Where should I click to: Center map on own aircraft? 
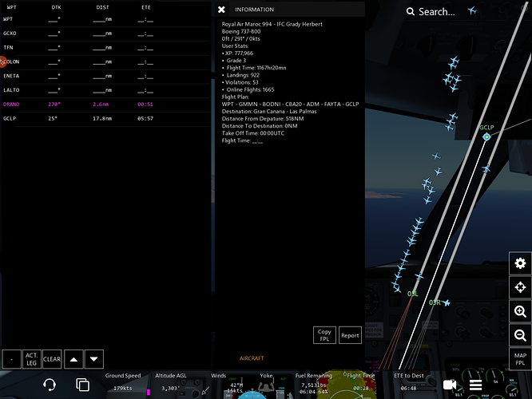pyautogui.click(x=520, y=287)
